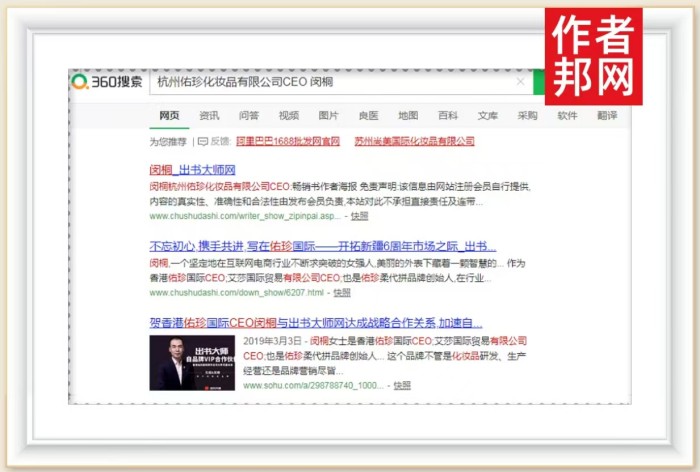Viewport: 700px width, 472px height.
Task: Click the green search button
Action: 538,82
